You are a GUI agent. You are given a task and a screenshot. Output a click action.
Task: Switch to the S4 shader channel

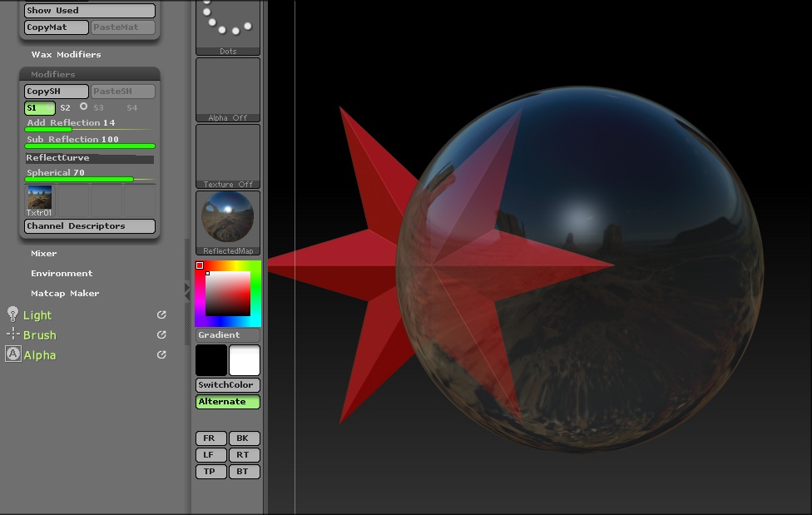pyautogui.click(x=131, y=107)
